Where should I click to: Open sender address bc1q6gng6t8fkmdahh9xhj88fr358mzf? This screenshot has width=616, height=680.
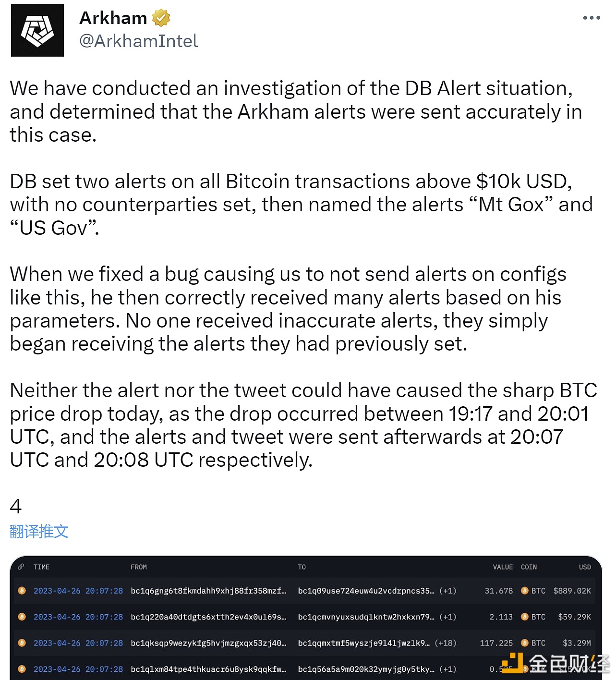click(x=208, y=591)
